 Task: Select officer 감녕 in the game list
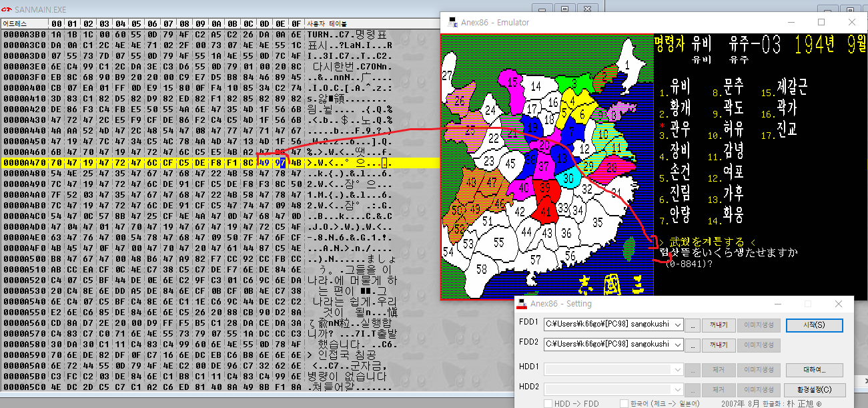[x=734, y=151]
